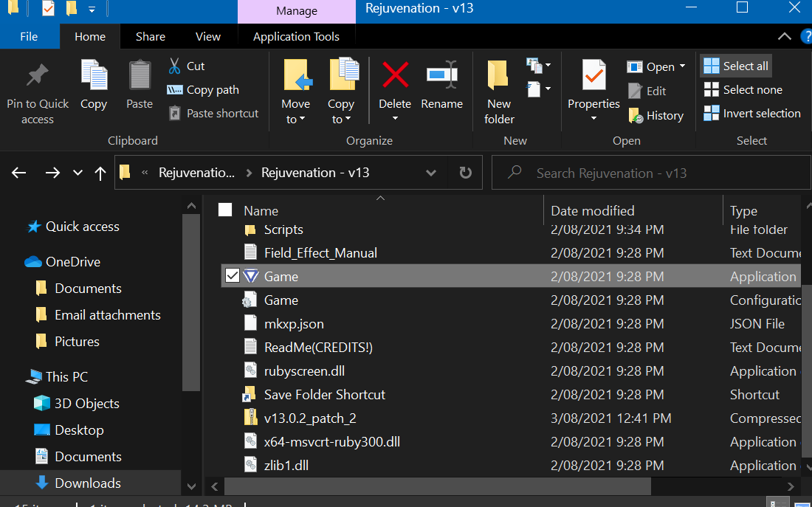
Task: Switch to the Share tab
Action: pyautogui.click(x=151, y=37)
